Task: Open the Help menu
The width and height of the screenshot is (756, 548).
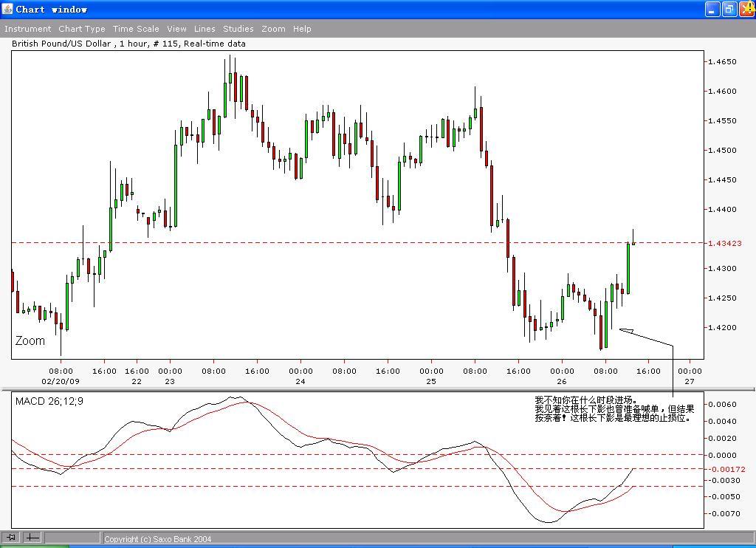Action: [x=302, y=29]
